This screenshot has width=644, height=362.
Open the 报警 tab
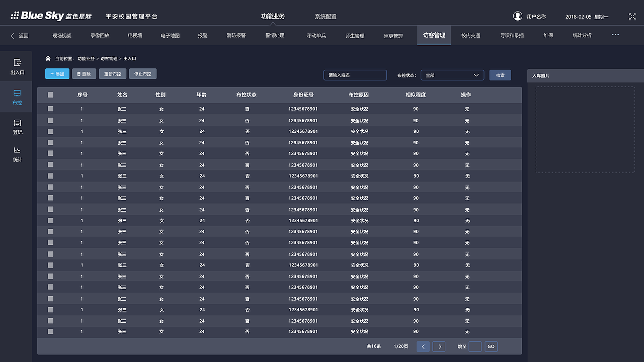coord(203,36)
